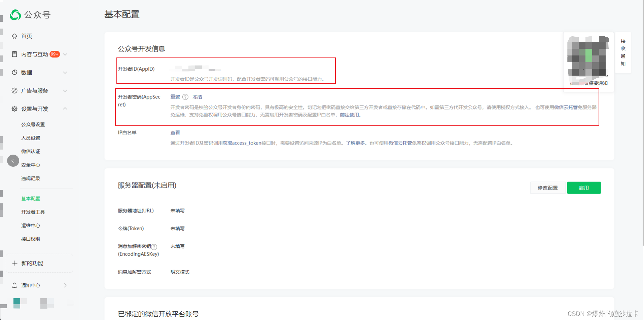The height and width of the screenshot is (320, 644).
Task: Click the 接收通知 side tab
Action: [623, 52]
